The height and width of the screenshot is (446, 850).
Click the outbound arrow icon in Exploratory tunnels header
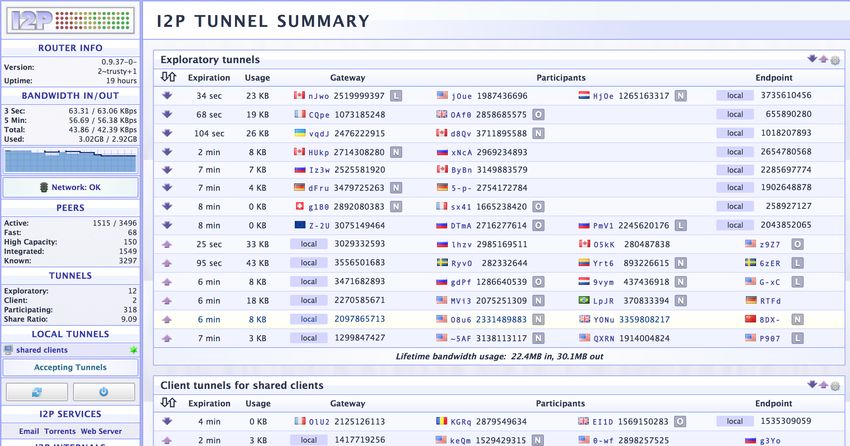coord(823,59)
